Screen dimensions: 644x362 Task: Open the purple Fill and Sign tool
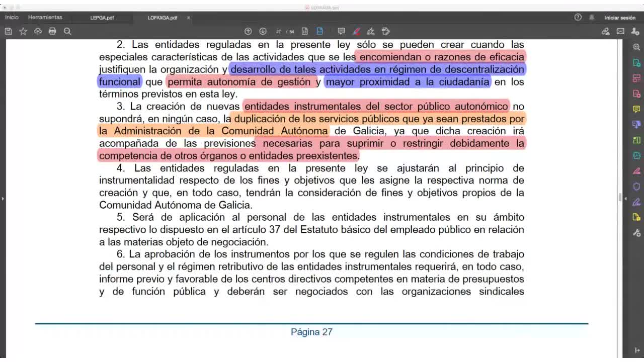pos(636,202)
